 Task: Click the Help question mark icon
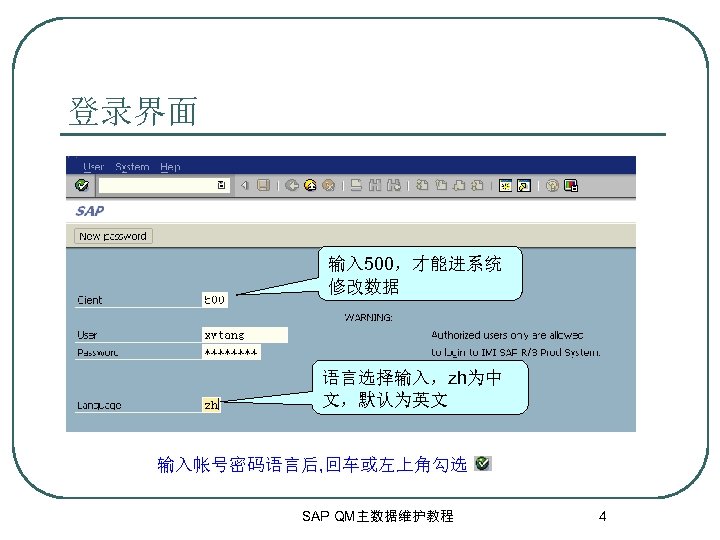[552, 186]
